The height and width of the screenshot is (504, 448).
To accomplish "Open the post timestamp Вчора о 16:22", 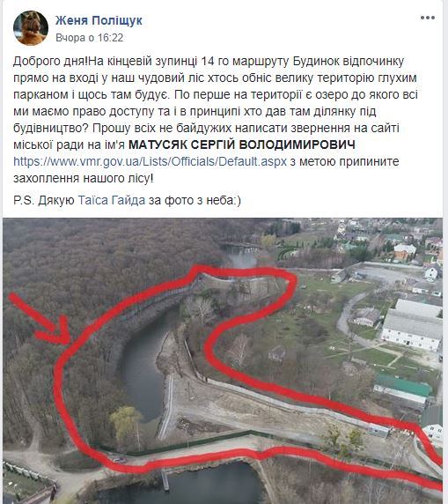I will (x=89, y=38).
